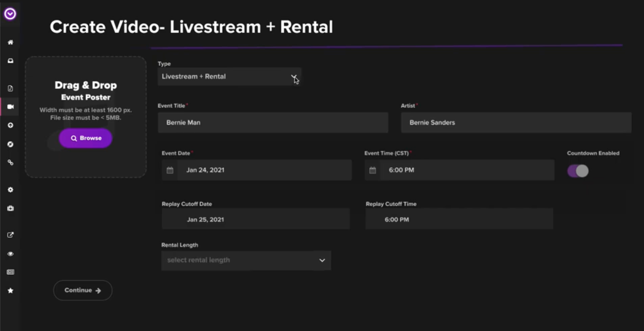Expand the Type dropdown showing Livestream + Rental
644x331 pixels.
click(x=229, y=77)
